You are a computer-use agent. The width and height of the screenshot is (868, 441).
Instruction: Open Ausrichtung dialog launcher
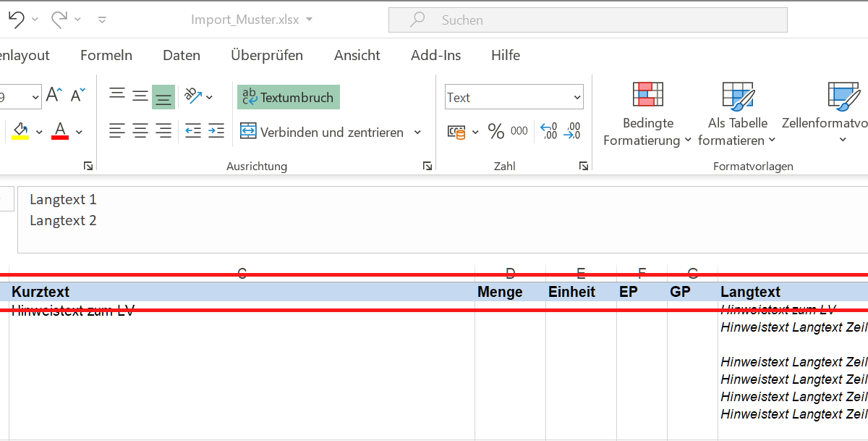tap(427, 167)
